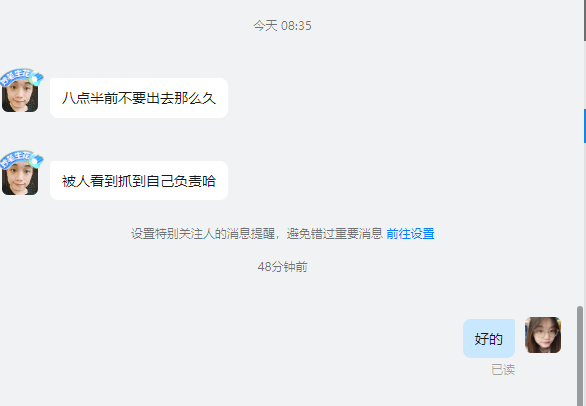Select the sent "好的" message bubble

click(489, 339)
